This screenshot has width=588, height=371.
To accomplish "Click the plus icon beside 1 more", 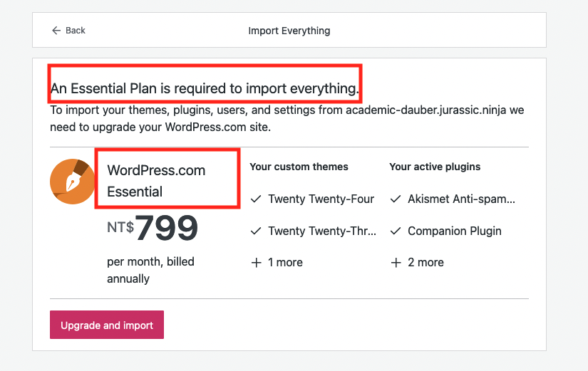I will (256, 263).
